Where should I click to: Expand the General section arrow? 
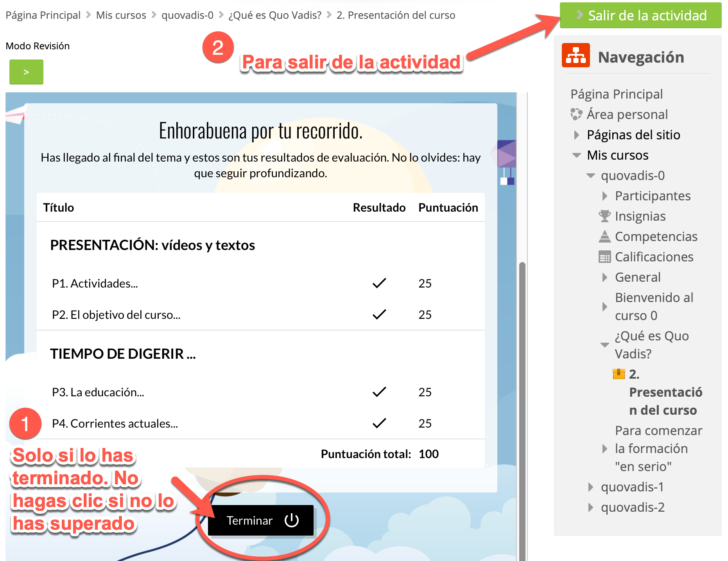(605, 277)
